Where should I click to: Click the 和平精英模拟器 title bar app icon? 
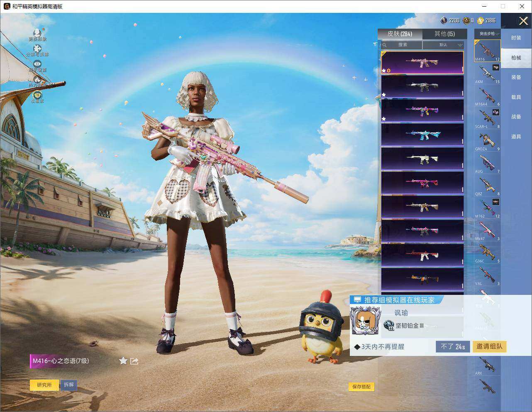coord(7,6)
